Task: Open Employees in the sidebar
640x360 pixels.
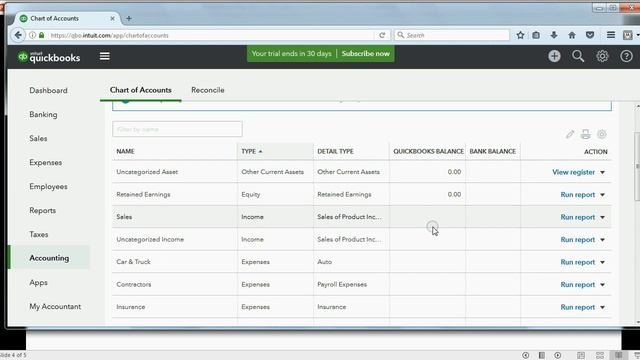Action: [48, 187]
